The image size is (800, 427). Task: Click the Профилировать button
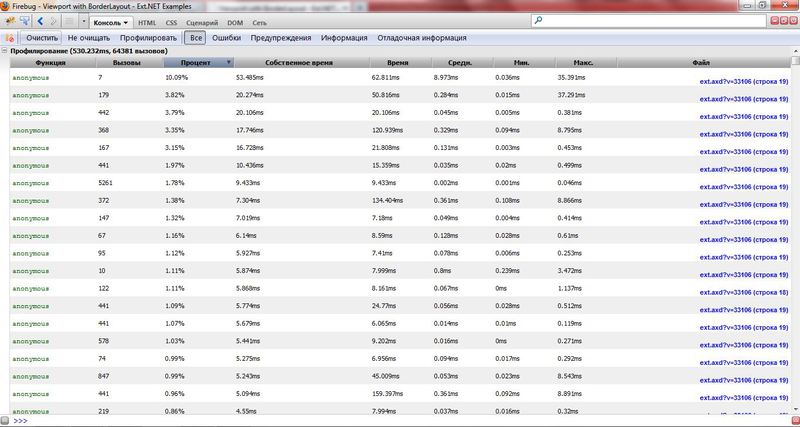pos(148,38)
